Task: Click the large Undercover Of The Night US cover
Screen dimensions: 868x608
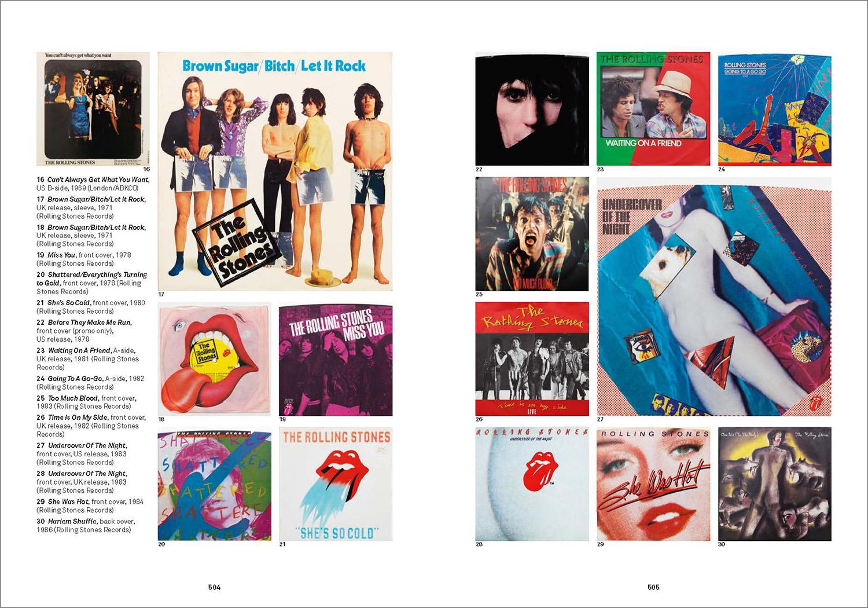Action: coord(714,296)
